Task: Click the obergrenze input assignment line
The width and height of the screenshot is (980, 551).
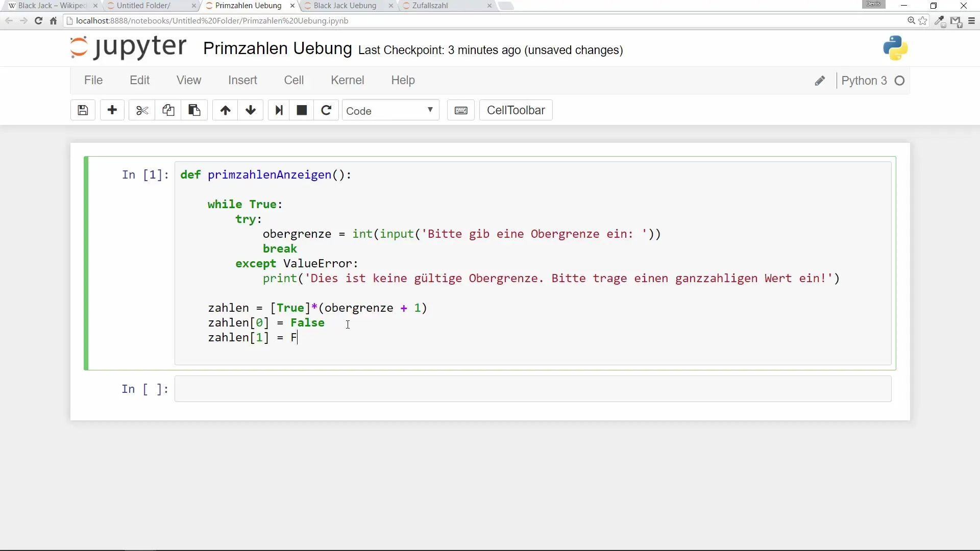Action: (461, 234)
